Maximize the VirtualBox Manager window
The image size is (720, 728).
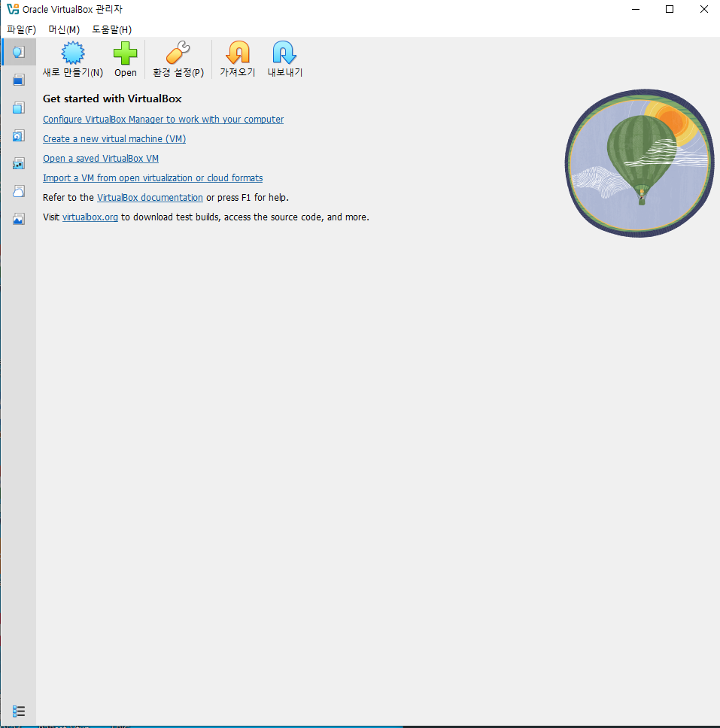670,9
